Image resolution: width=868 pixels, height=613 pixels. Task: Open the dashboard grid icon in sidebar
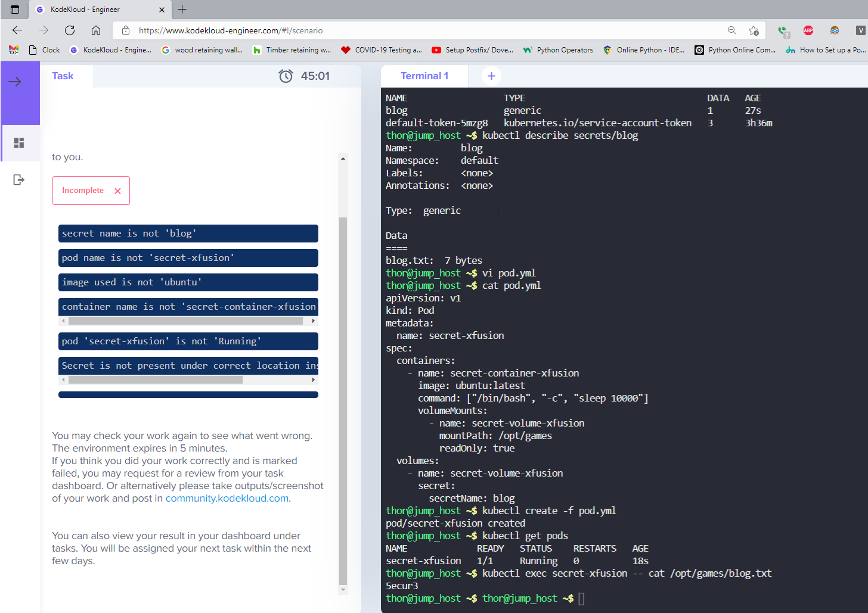point(19,143)
